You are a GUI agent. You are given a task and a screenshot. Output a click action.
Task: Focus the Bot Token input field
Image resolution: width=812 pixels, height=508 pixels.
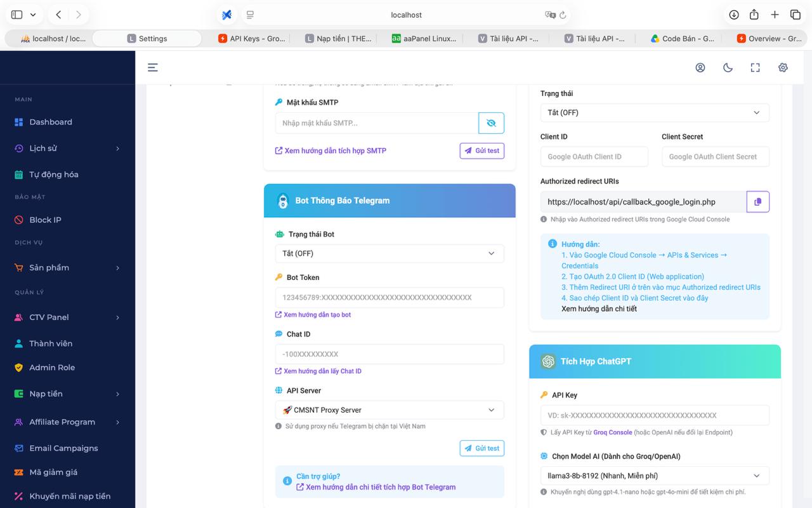click(x=390, y=298)
